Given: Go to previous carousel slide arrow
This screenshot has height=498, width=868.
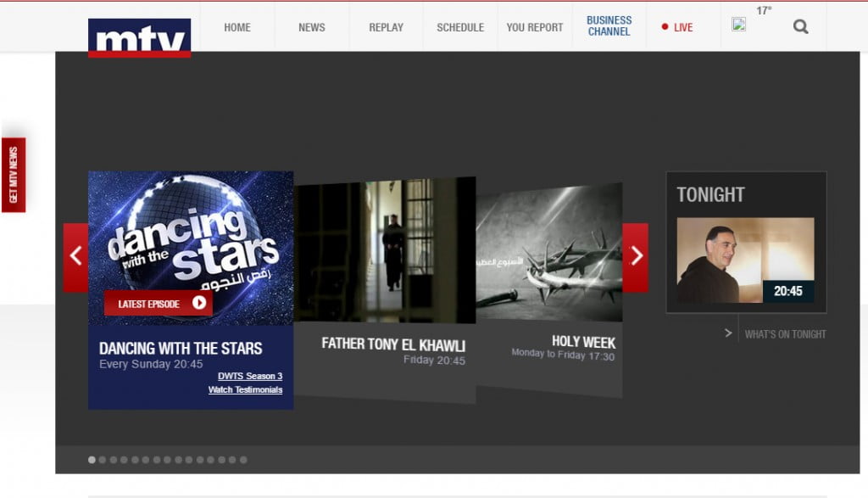Looking at the screenshot, I should tap(75, 257).
